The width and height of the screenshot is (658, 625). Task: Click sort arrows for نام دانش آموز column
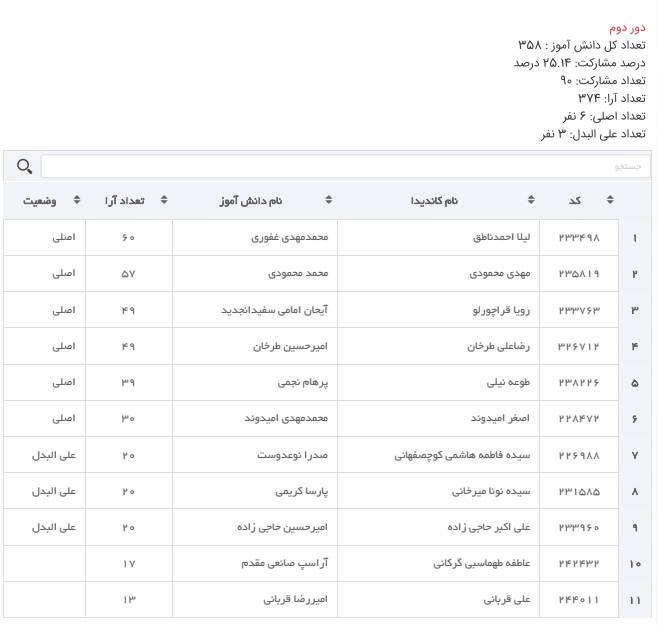pos(327,201)
